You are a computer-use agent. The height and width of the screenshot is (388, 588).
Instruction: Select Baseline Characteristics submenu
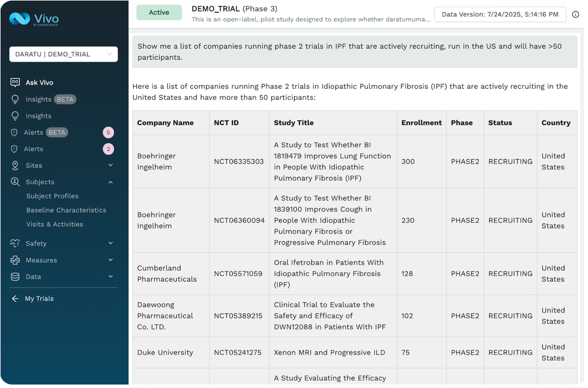[x=66, y=210]
